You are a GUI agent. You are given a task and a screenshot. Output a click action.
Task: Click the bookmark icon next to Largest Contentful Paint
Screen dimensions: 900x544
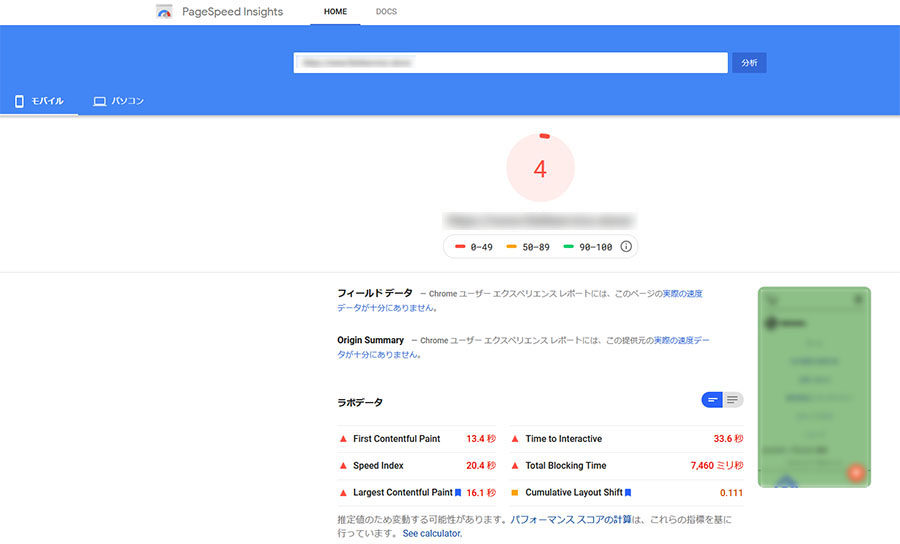coord(458,493)
